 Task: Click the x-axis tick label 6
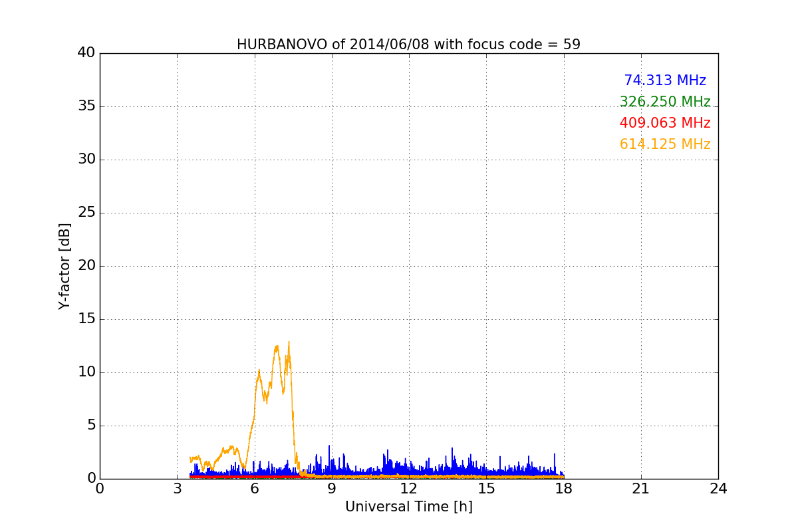click(x=254, y=489)
